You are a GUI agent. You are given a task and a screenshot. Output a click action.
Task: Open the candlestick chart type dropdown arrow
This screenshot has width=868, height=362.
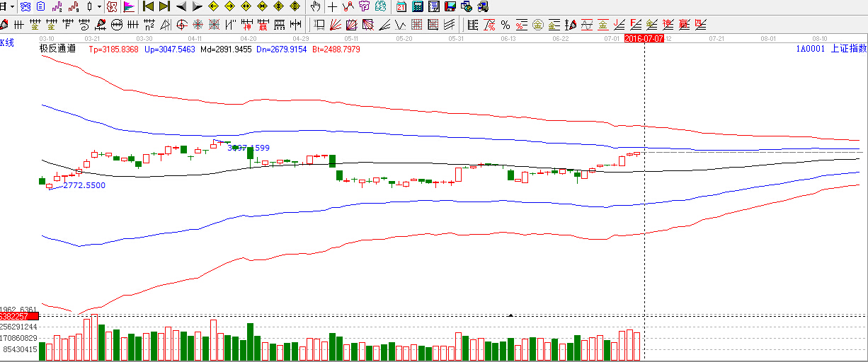click(100, 7)
